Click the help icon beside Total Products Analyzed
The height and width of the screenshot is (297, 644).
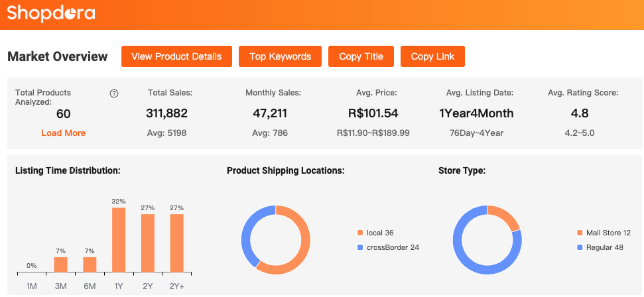(113, 93)
